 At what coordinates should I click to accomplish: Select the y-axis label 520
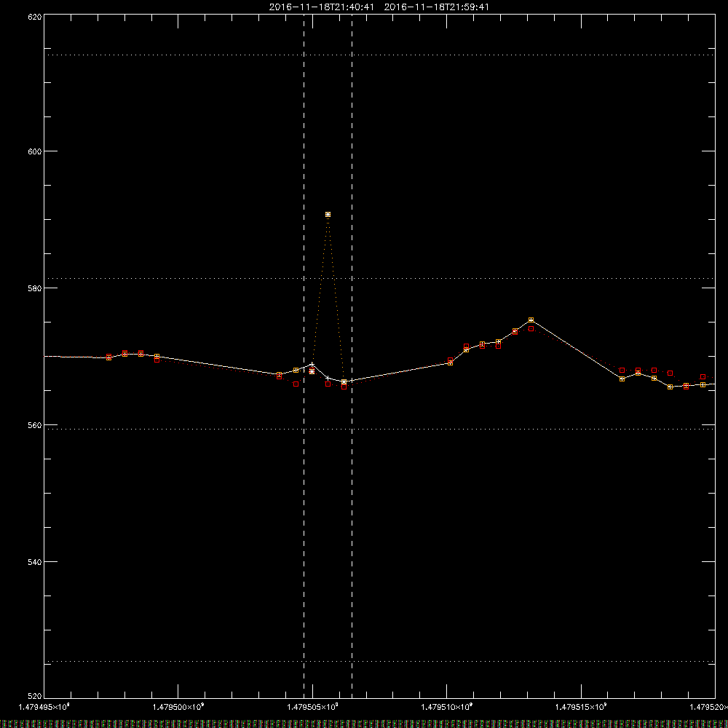pos(35,696)
